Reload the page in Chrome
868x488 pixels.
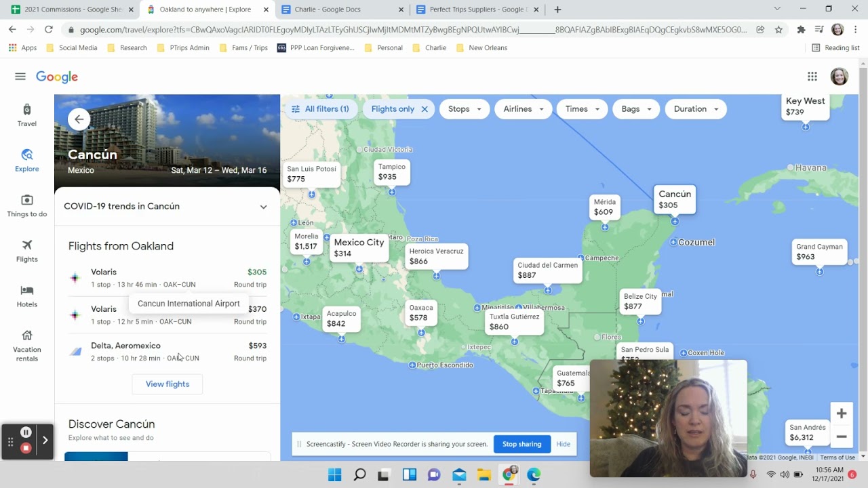pyautogui.click(x=49, y=30)
